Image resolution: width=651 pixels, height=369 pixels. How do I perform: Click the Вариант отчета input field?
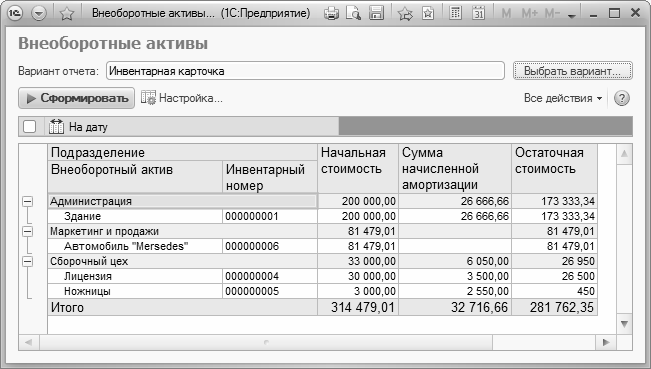click(305, 71)
